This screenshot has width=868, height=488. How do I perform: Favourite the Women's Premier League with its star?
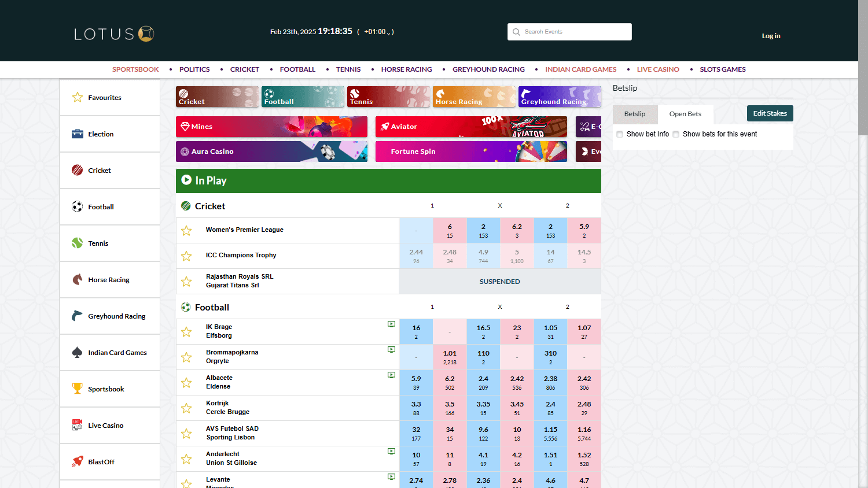(186, 230)
